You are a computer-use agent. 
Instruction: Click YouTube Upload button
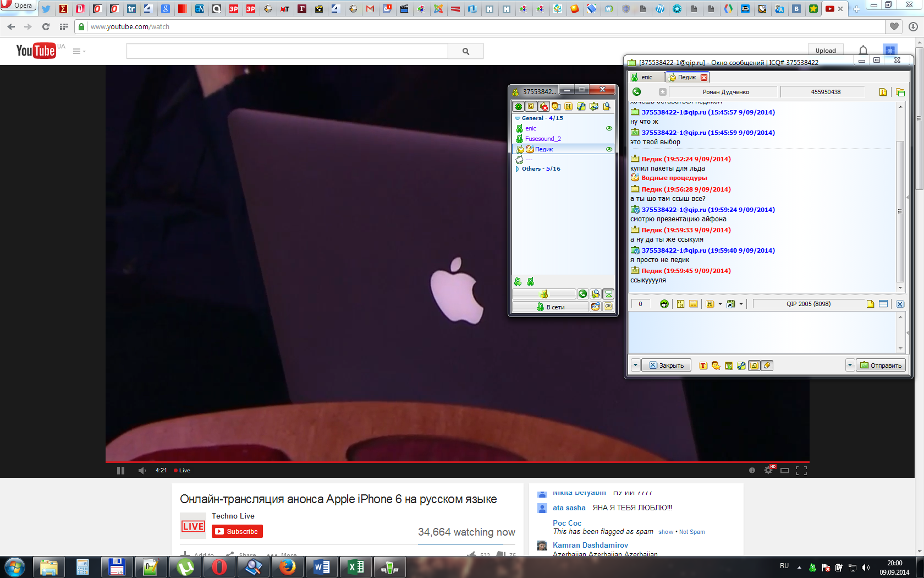pos(826,51)
